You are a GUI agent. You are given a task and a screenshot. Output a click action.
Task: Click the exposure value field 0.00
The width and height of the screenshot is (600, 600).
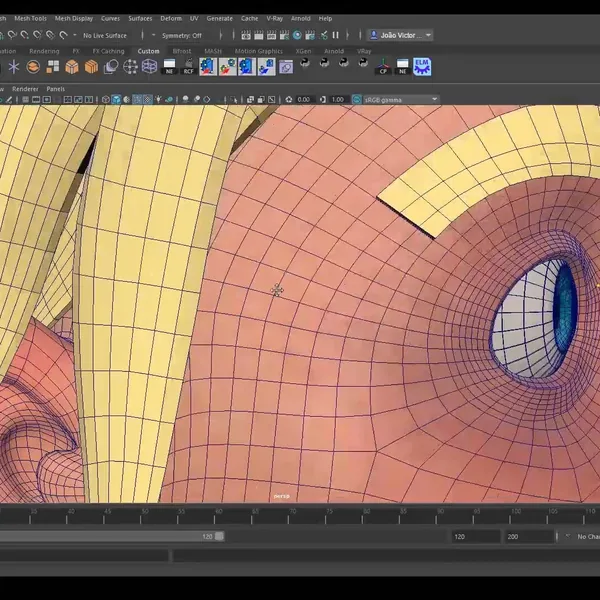coord(305,99)
